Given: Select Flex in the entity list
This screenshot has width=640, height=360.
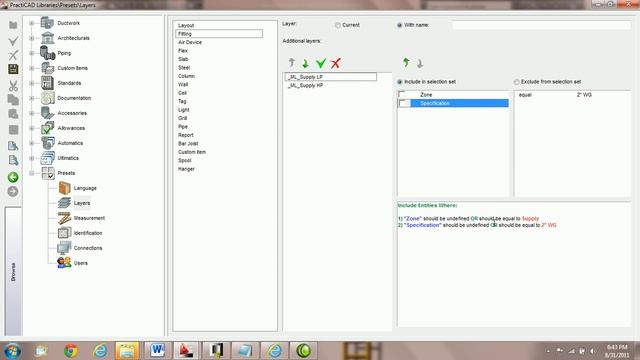Looking at the screenshot, I should 183,51.
